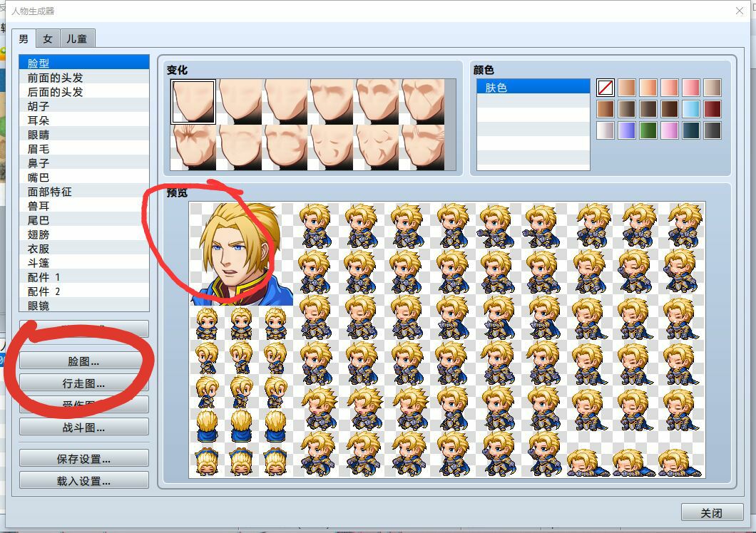Image resolution: width=756 pixels, height=533 pixels.
Task: Choose 嘴巴 in the parts list
Action: point(84,177)
